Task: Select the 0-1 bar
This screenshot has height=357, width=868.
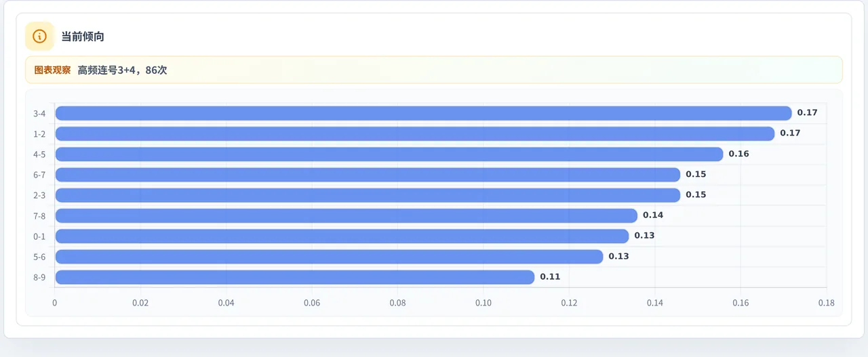Action: coord(342,236)
